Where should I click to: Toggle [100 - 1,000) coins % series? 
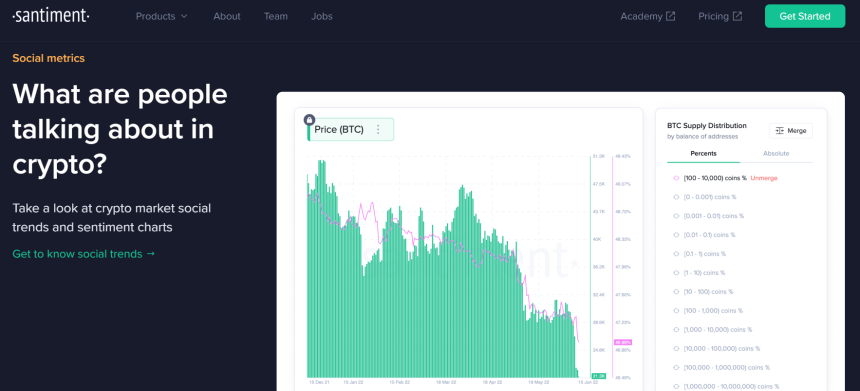(708, 310)
